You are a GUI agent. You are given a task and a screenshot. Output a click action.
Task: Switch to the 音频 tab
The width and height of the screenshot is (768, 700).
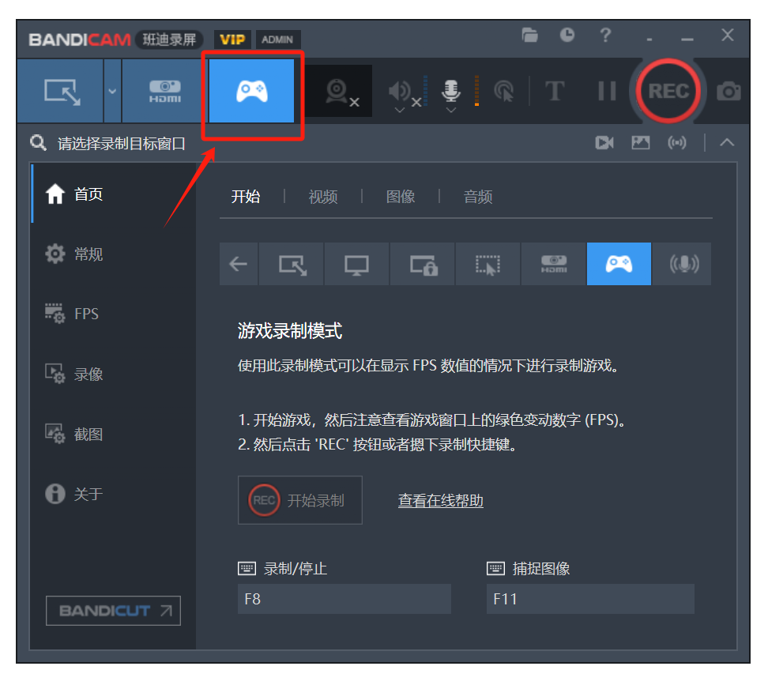tap(477, 197)
